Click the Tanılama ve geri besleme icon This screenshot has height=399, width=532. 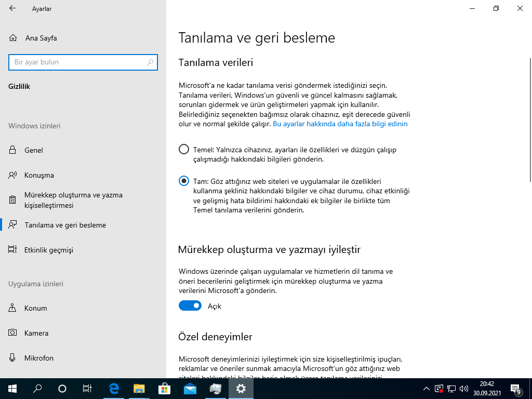click(x=12, y=225)
